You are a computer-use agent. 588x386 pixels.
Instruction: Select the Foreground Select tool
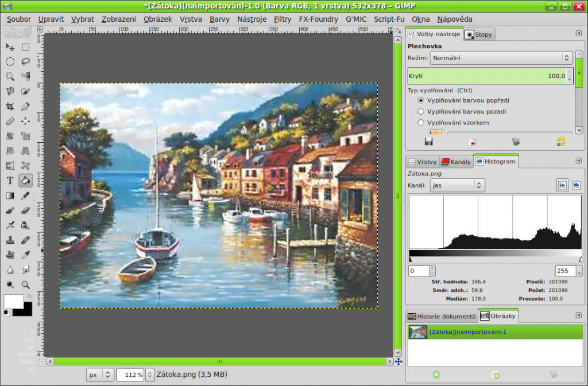(25, 91)
